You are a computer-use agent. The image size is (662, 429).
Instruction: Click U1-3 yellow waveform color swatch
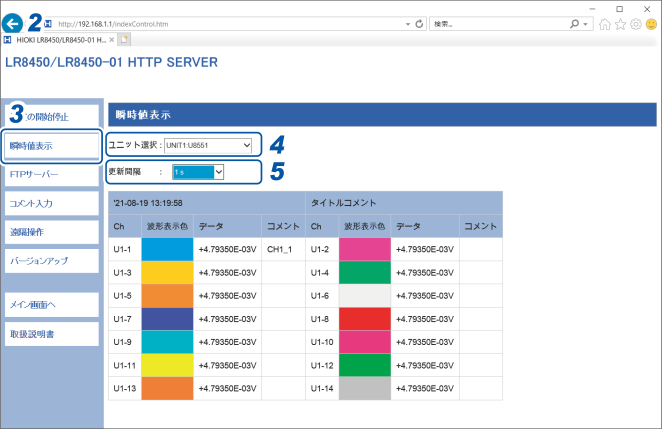pos(167,272)
